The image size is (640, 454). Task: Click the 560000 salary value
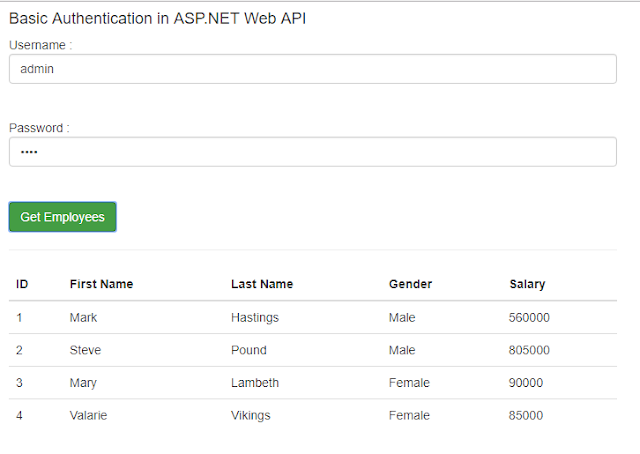[529, 318]
